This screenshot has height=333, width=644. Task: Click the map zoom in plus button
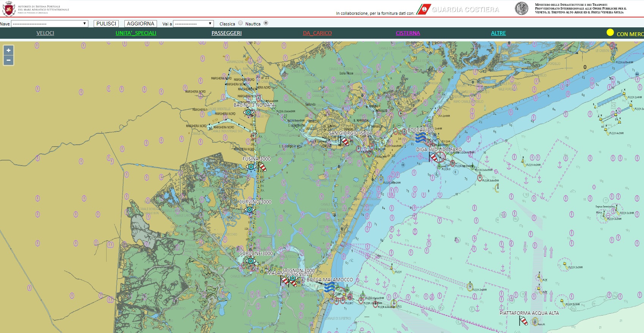coord(8,51)
